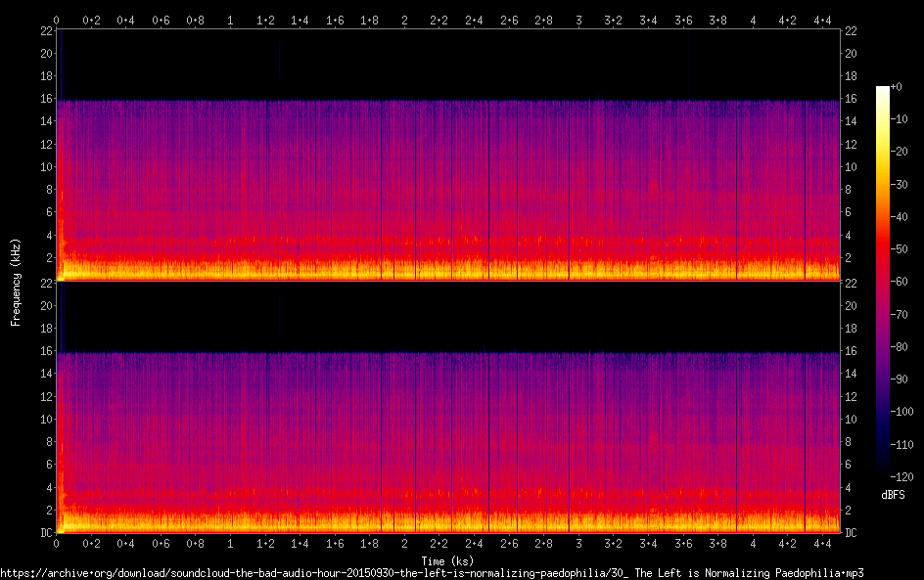Click the 10 kHz label right of lower channel
Viewport: 924px width, 580px height.
point(851,419)
